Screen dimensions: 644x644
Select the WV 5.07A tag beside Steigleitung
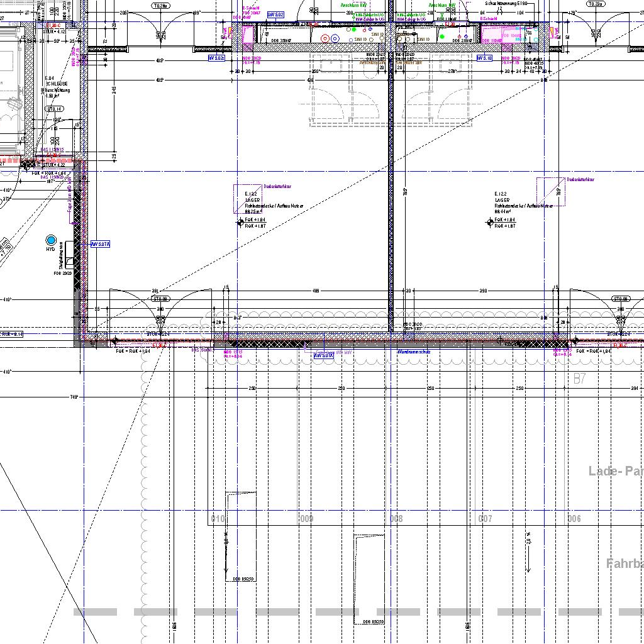[x=100, y=244]
